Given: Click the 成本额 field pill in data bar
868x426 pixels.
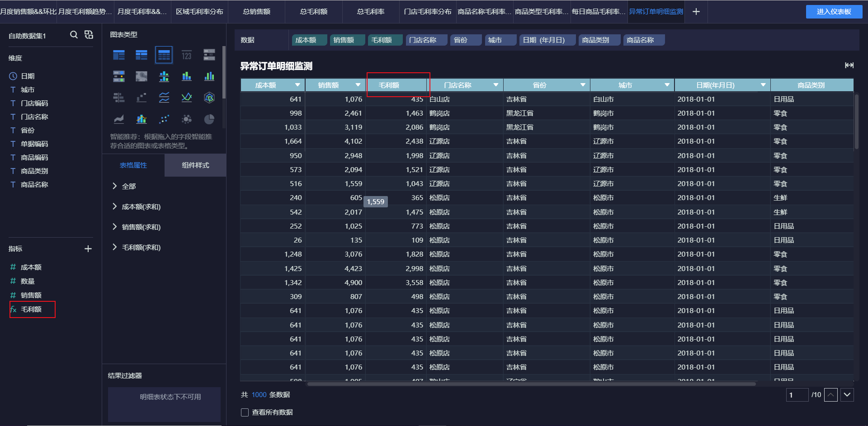Looking at the screenshot, I should coord(310,40).
